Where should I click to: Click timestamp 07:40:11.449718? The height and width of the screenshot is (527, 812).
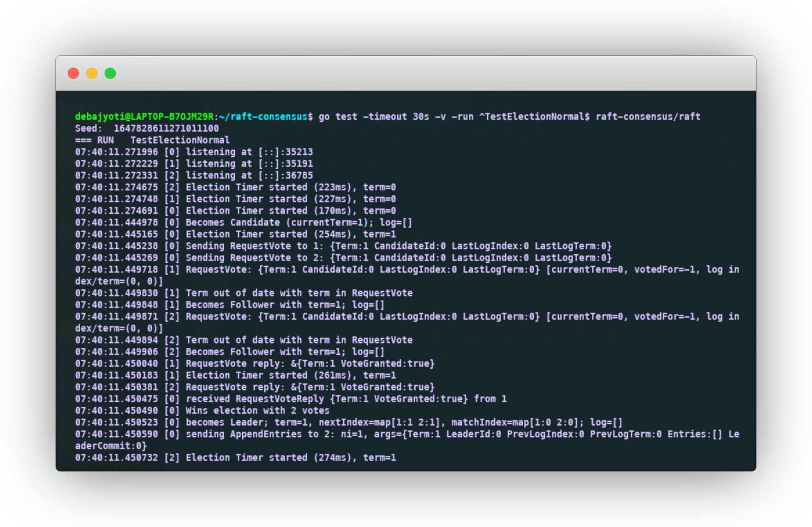tap(117, 269)
